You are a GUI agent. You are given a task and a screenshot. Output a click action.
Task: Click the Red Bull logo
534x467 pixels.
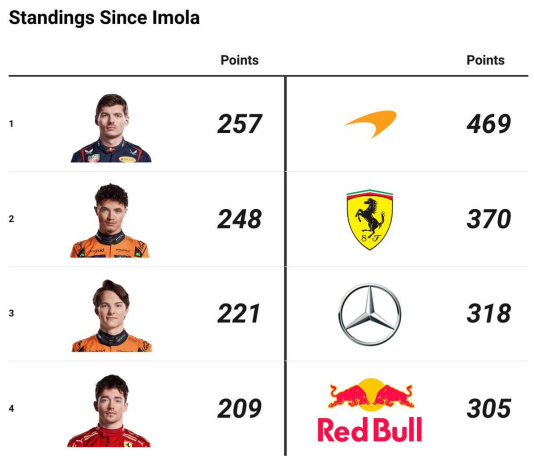370,410
